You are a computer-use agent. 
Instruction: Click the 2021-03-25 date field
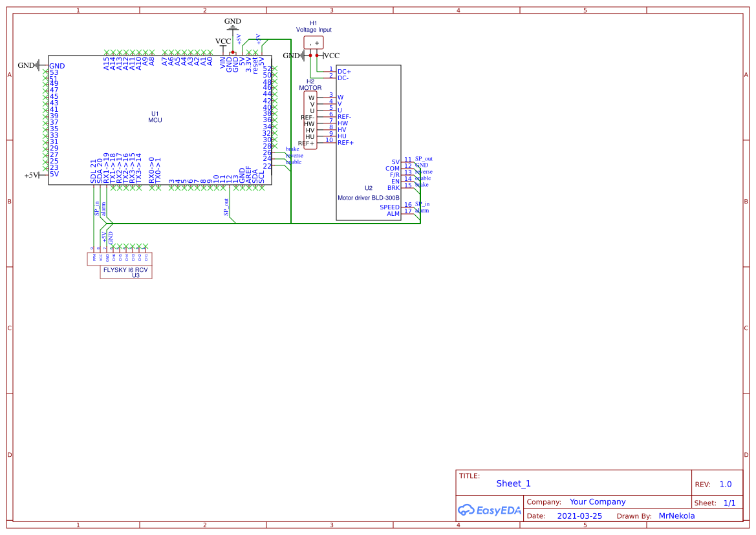[x=580, y=516]
